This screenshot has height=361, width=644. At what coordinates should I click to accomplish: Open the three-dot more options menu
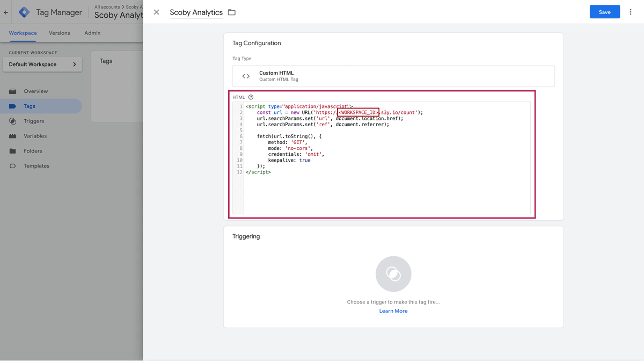click(631, 12)
